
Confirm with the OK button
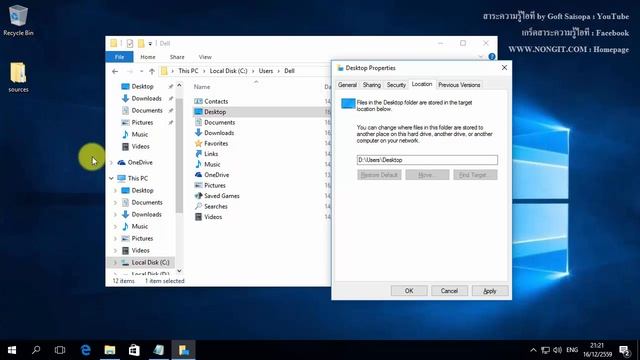[x=409, y=291]
